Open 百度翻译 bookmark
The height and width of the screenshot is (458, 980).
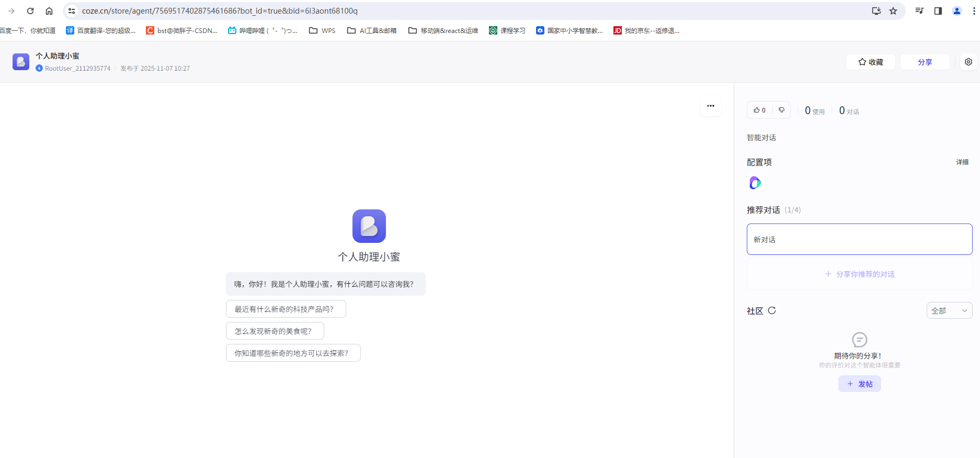pos(101,30)
